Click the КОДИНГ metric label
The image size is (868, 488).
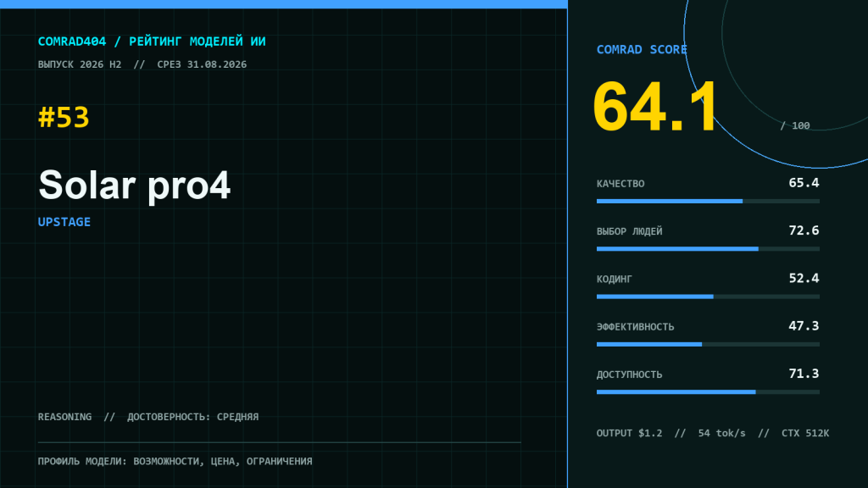[614, 279]
